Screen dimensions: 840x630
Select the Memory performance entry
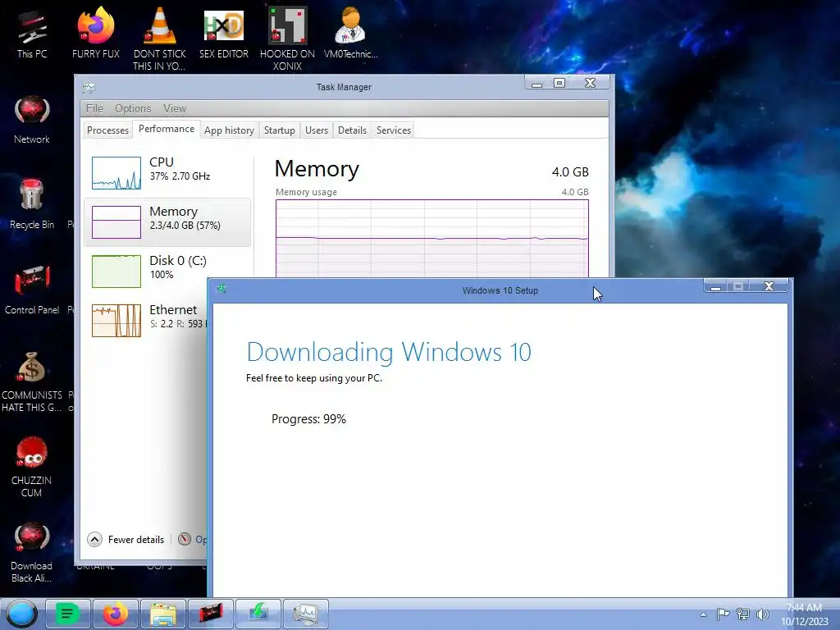pyautogui.click(x=167, y=221)
